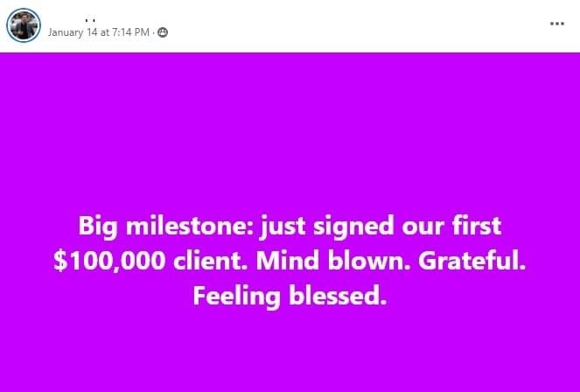
Task: Click the 'January' word in the date
Action: click(x=66, y=33)
